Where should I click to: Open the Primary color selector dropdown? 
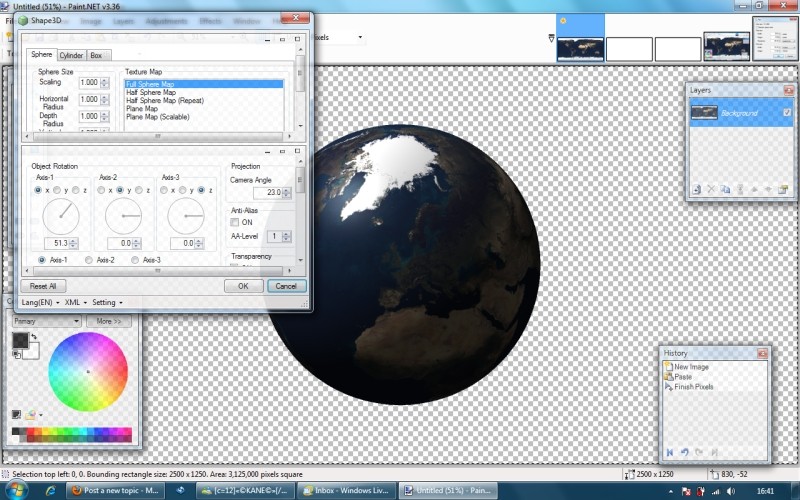tap(46, 321)
